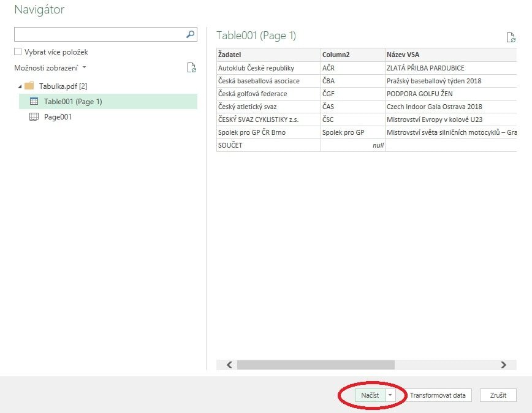
Task: Click the Načíst button
Action: click(x=370, y=395)
